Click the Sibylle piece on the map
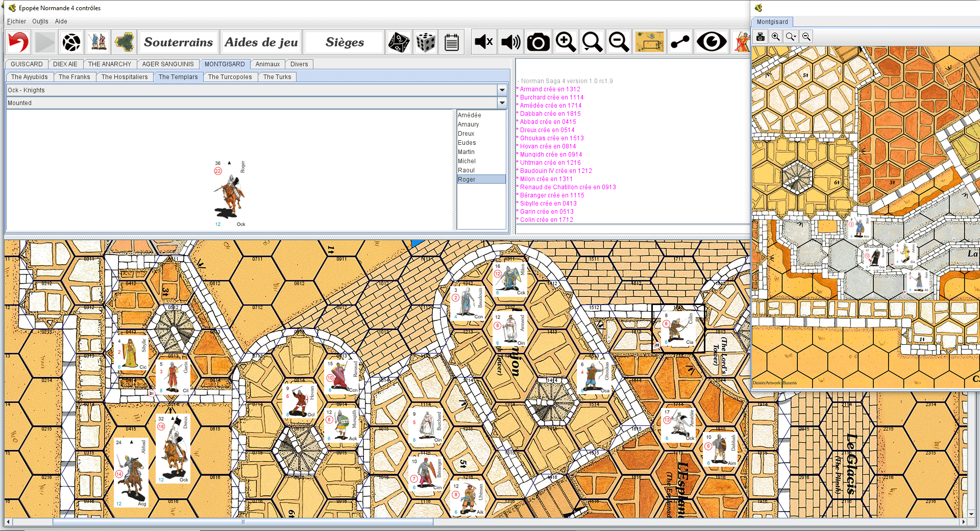This screenshot has height=531, width=980. (131, 353)
